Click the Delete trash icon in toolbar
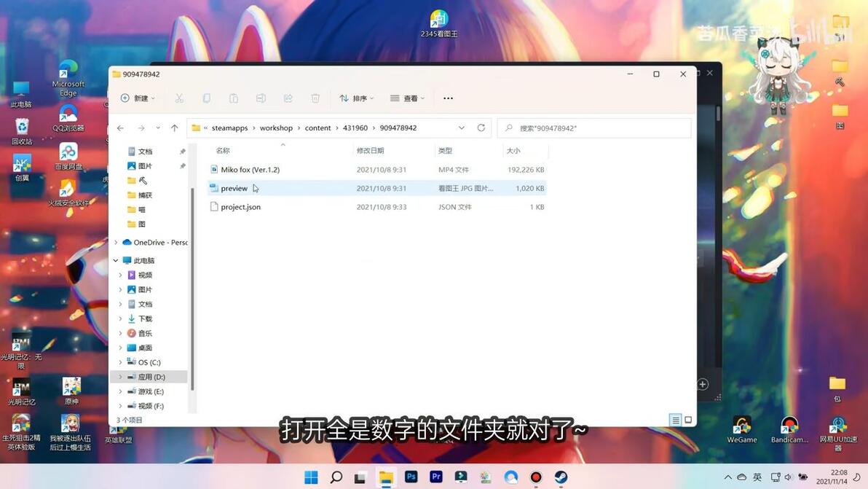The height and width of the screenshot is (489, 868). tap(315, 98)
